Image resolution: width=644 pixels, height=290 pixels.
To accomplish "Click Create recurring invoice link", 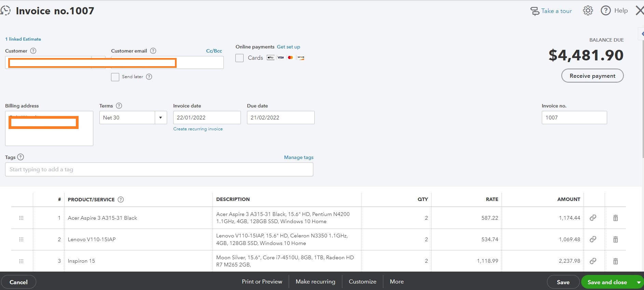I will coord(198,129).
